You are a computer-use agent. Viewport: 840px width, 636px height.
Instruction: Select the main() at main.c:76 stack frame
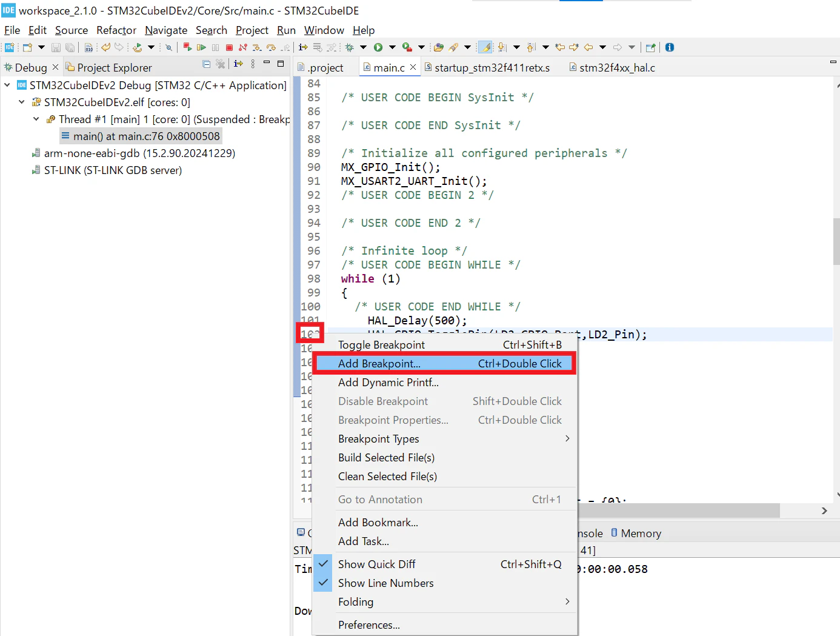141,136
